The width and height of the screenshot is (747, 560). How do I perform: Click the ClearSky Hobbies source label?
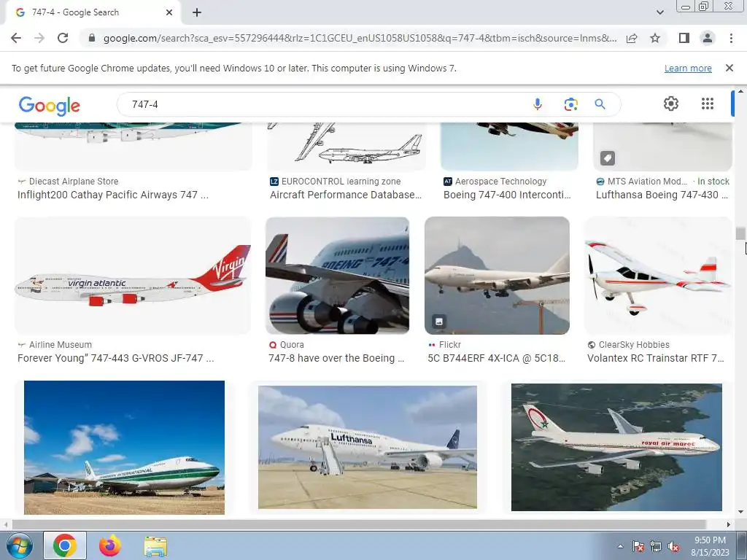click(x=634, y=345)
